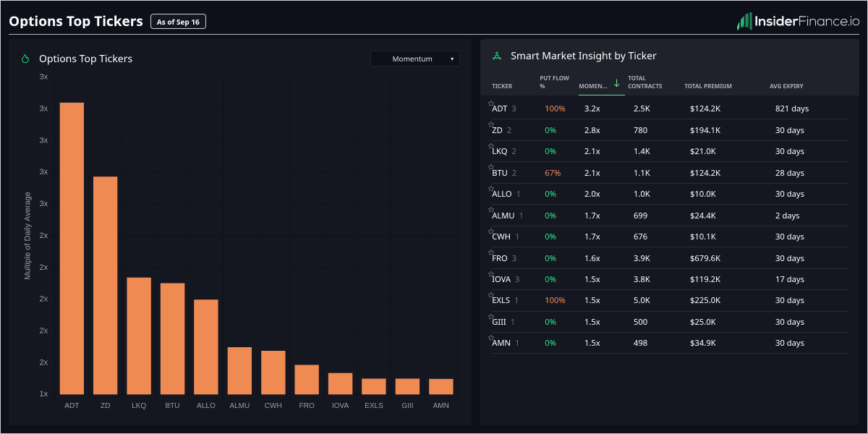Toggle the favorite star for LKQ
The width and height of the screenshot is (868, 434).
[491, 146]
